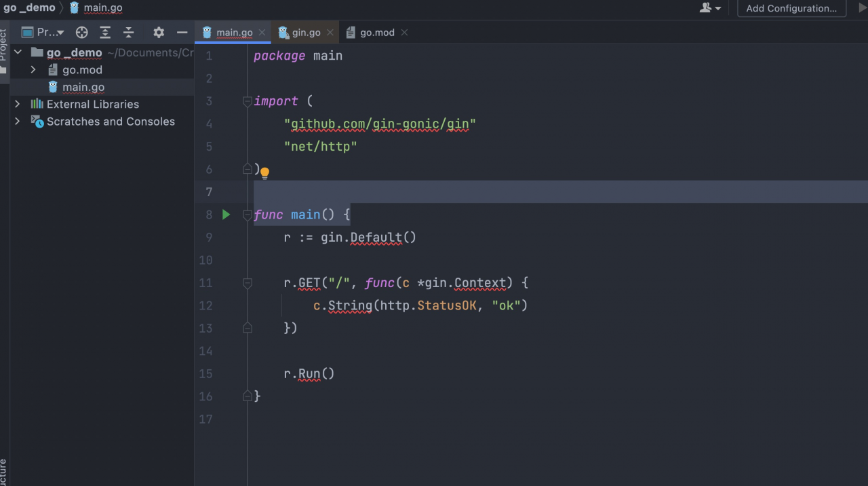Click the user account icon dropdown
This screenshot has height=486, width=868.
click(710, 8)
